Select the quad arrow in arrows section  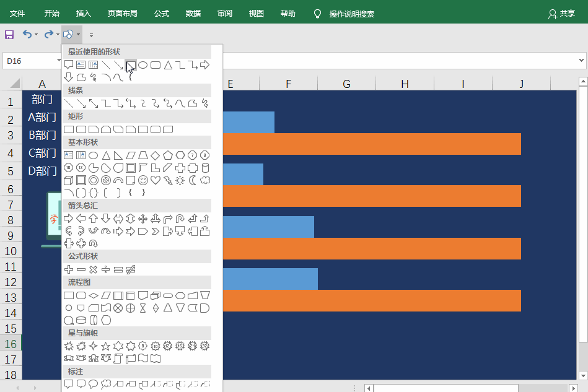point(143,219)
